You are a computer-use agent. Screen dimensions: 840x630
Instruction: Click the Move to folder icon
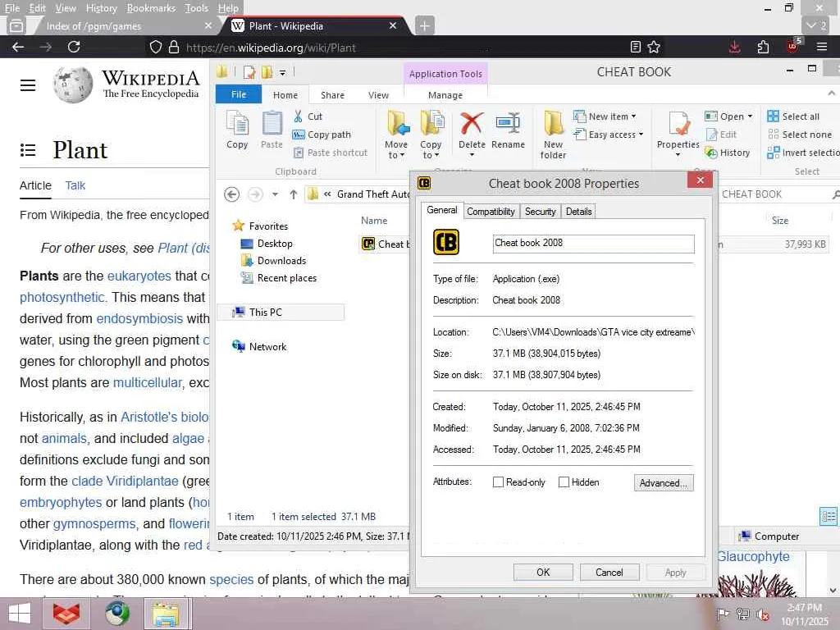tap(398, 123)
